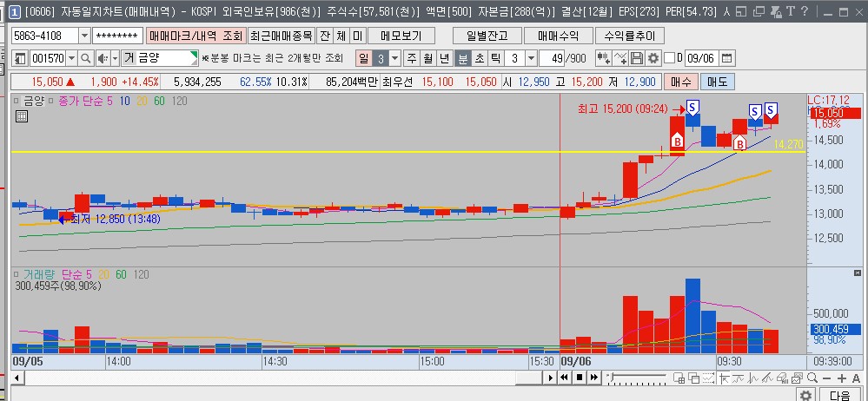Click the letter A text tool icon
The width and height of the screenshot is (868, 401).
click(x=857, y=378)
